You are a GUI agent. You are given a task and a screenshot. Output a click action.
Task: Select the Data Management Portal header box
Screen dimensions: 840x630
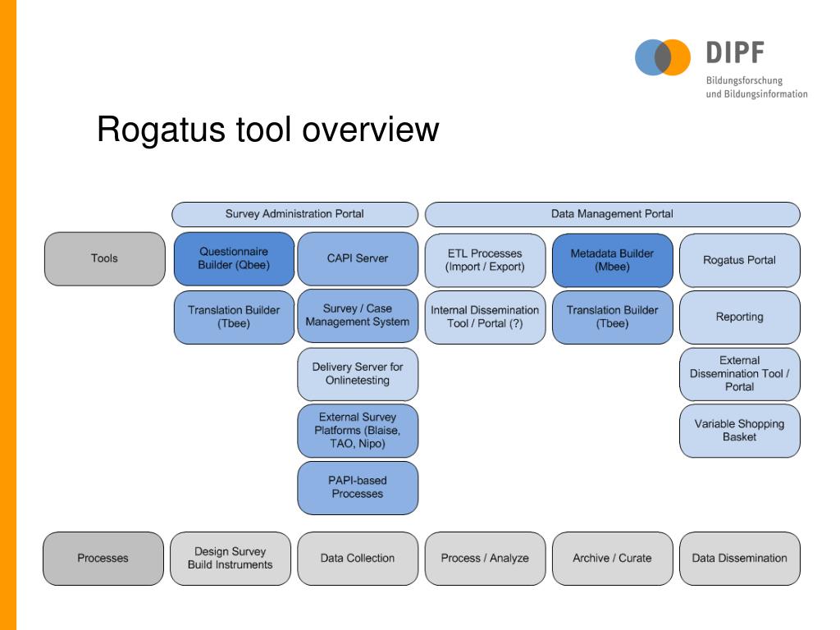click(x=612, y=214)
